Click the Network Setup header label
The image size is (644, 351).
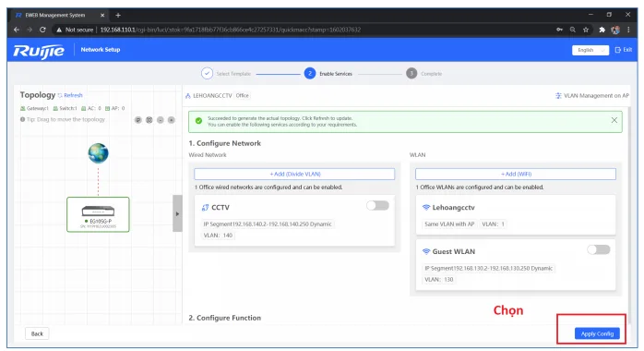click(x=101, y=50)
